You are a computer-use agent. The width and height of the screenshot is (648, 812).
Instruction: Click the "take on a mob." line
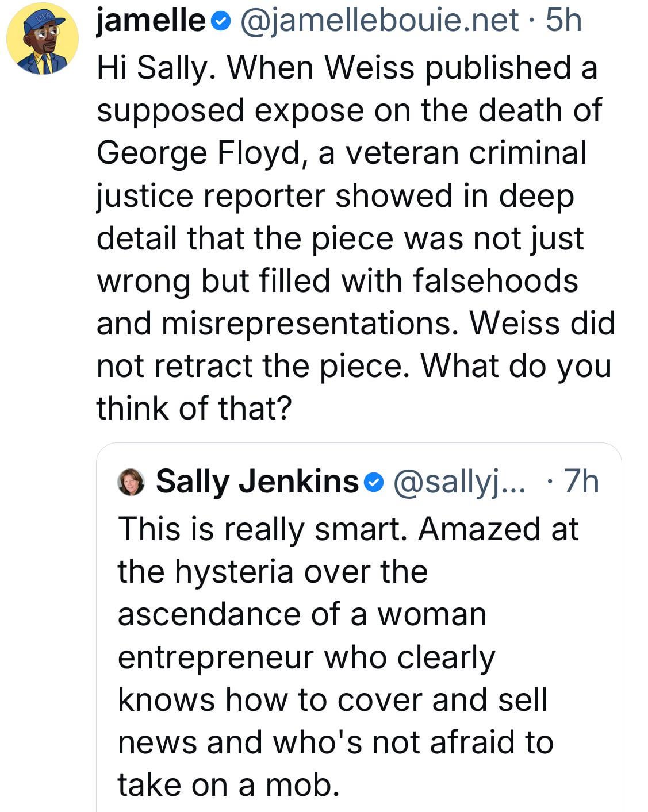[228, 784]
